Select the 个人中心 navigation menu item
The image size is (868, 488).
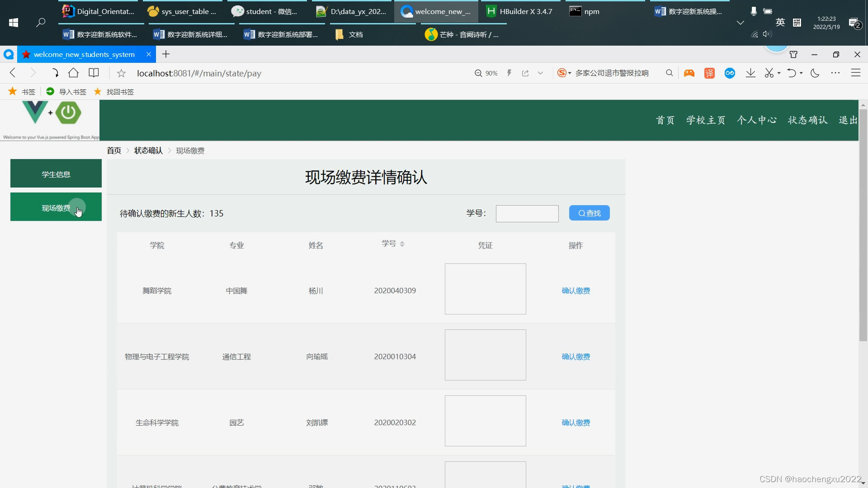click(755, 120)
